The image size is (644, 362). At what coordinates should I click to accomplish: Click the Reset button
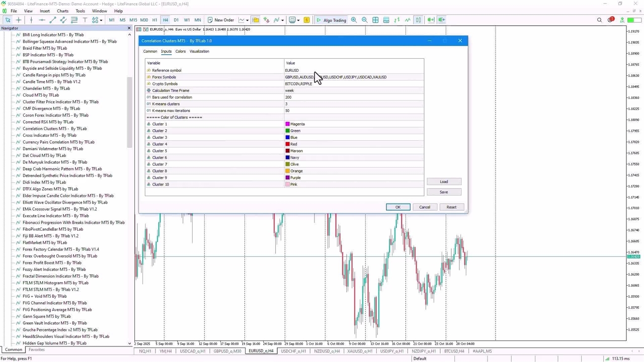[451, 207]
